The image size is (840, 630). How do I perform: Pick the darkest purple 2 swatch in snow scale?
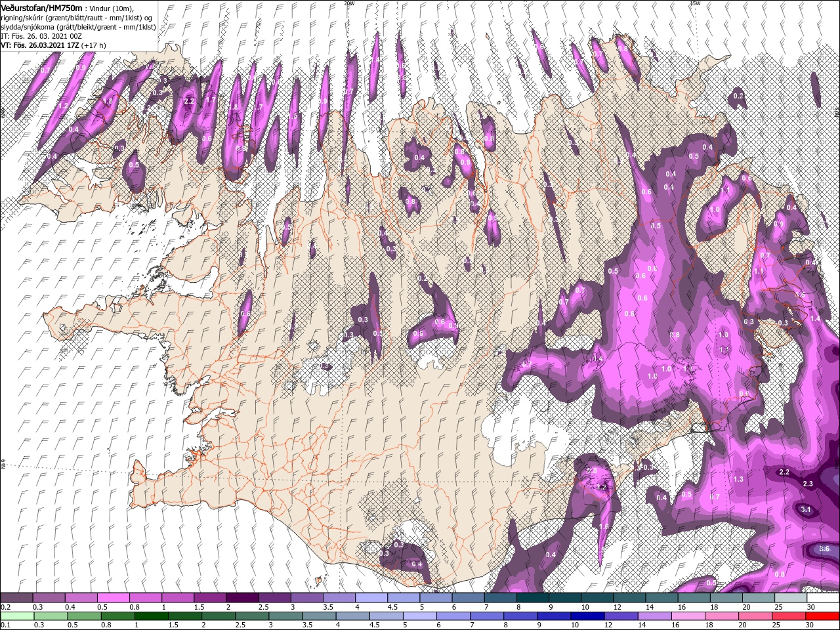click(242, 598)
